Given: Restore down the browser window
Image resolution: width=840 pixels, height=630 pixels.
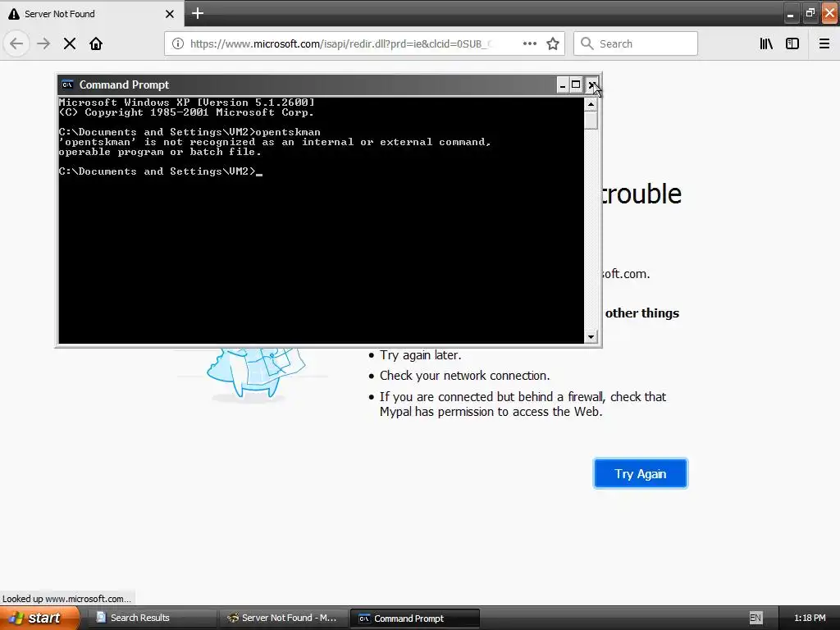Looking at the screenshot, I should pos(810,13).
